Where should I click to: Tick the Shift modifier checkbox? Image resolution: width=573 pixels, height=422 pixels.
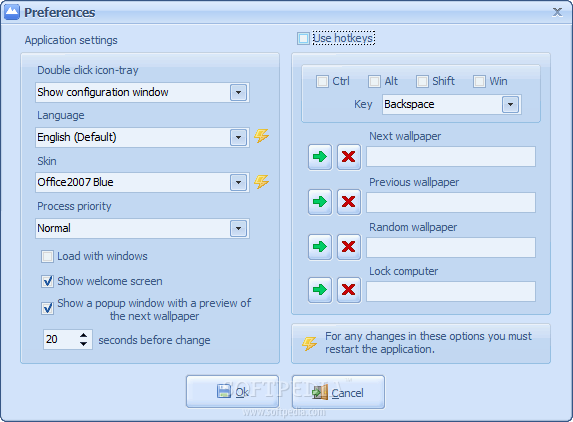[x=422, y=81]
